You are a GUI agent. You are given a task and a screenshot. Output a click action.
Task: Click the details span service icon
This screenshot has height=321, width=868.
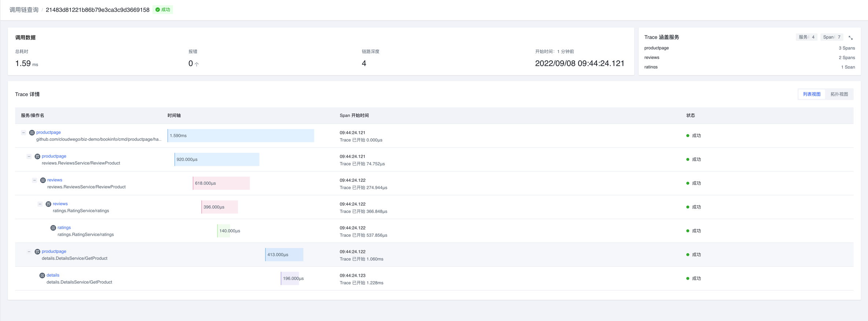click(42, 276)
